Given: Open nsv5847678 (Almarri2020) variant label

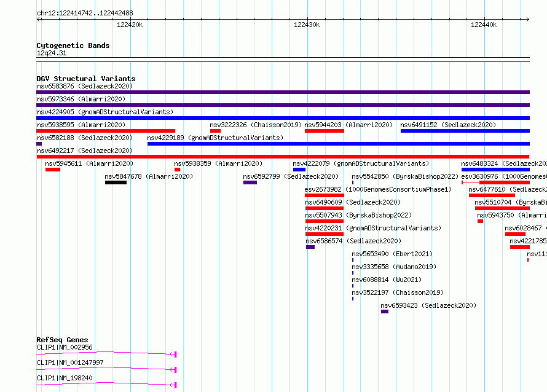Looking at the screenshot, I should [x=149, y=176].
